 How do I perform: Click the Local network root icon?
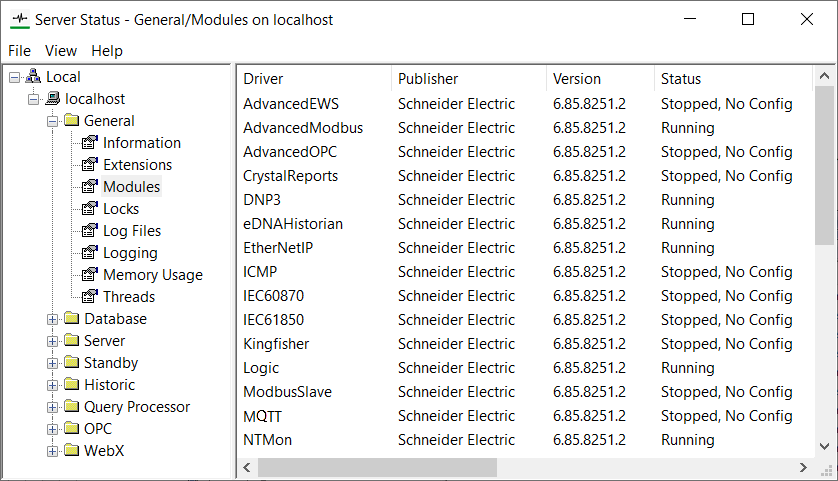click(33, 77)
